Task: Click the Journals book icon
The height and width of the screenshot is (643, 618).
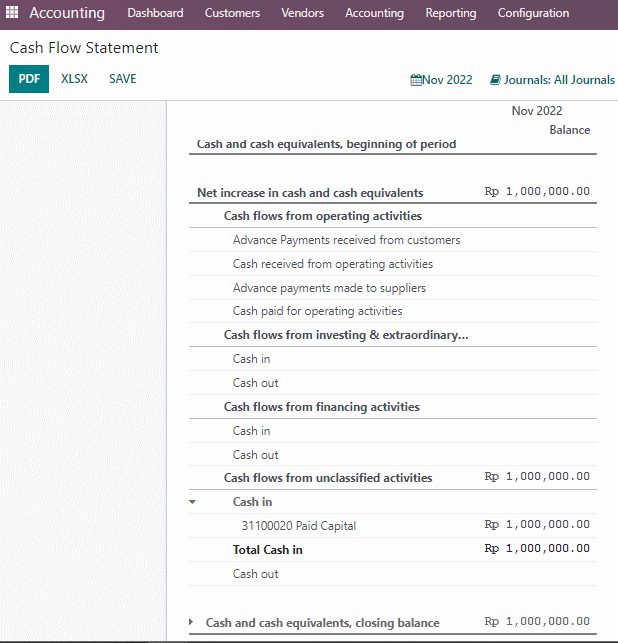Action: click(495, 80)
